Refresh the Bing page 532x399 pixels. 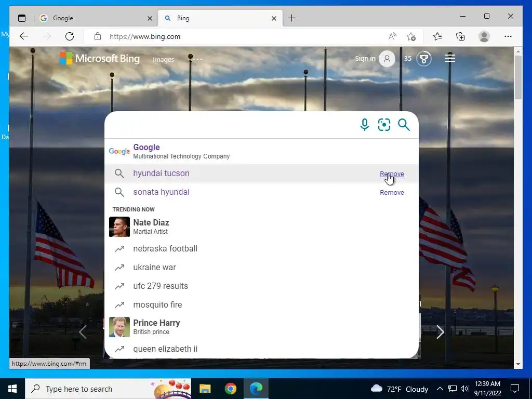click(70, 36)
